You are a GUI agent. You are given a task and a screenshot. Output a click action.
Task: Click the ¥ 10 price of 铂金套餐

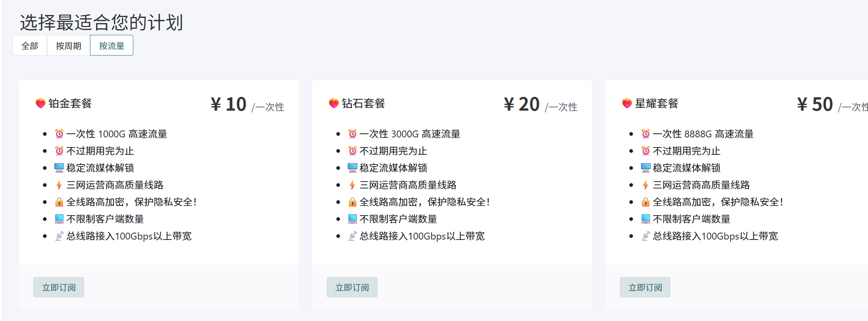pyautogui.click(x=229, y=105)
